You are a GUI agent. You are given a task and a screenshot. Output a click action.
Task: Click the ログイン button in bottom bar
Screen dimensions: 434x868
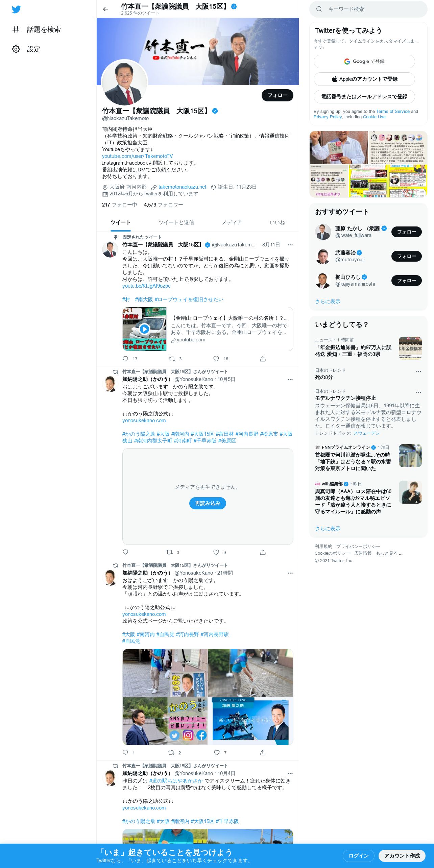point(358,856)
